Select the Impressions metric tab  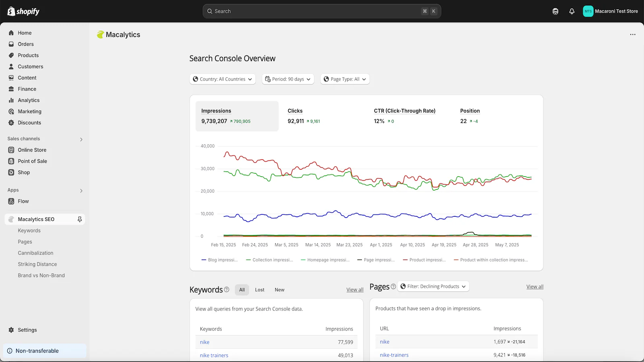[237, 116]
